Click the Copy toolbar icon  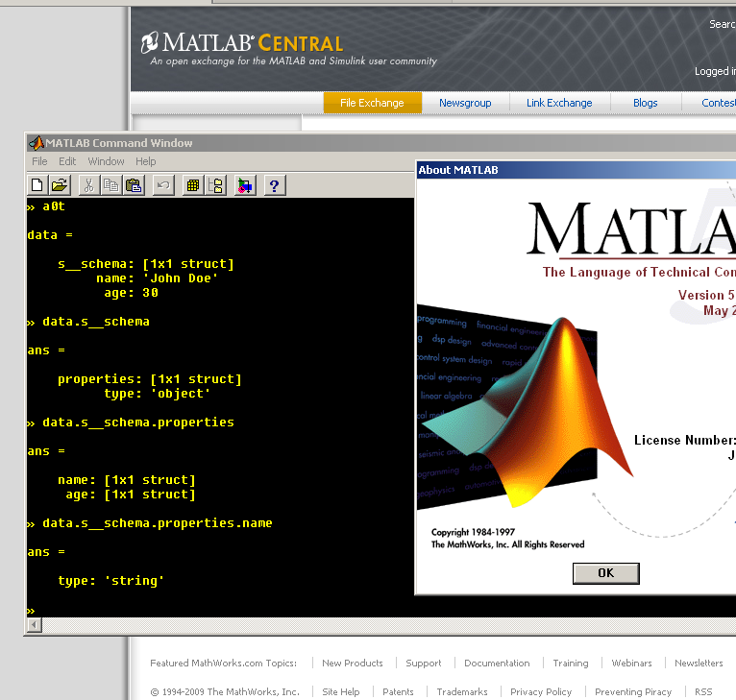click(x=111, y=185)
